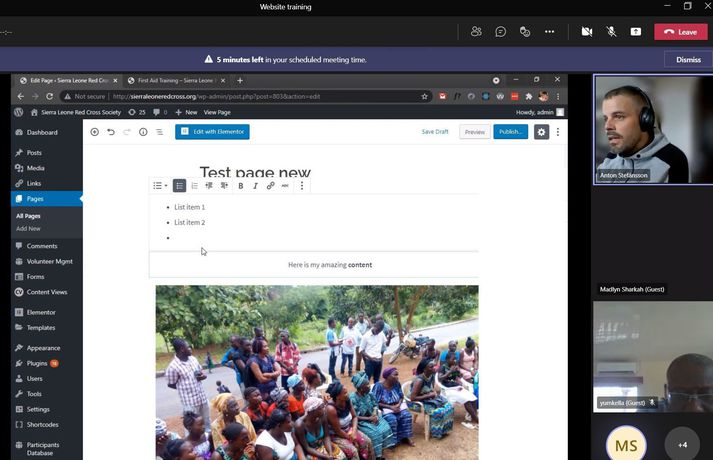Open list block more options
The width and height of the screenshot is (713, 460).
pyautogui.click(x=302, y=185)
